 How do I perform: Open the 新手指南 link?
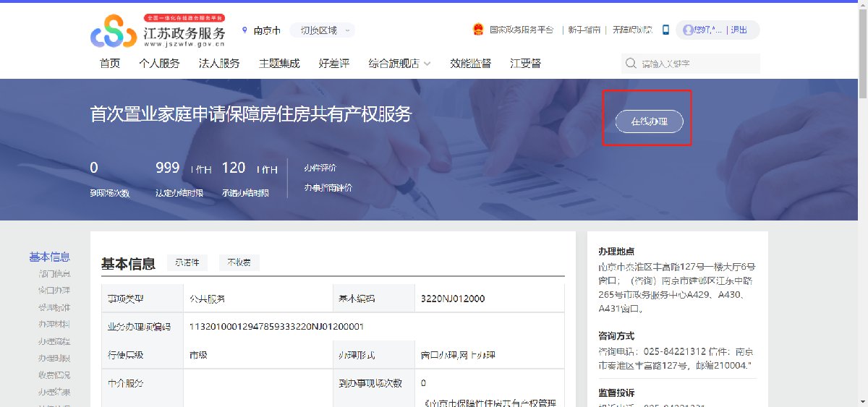click(x=583, y=30)
